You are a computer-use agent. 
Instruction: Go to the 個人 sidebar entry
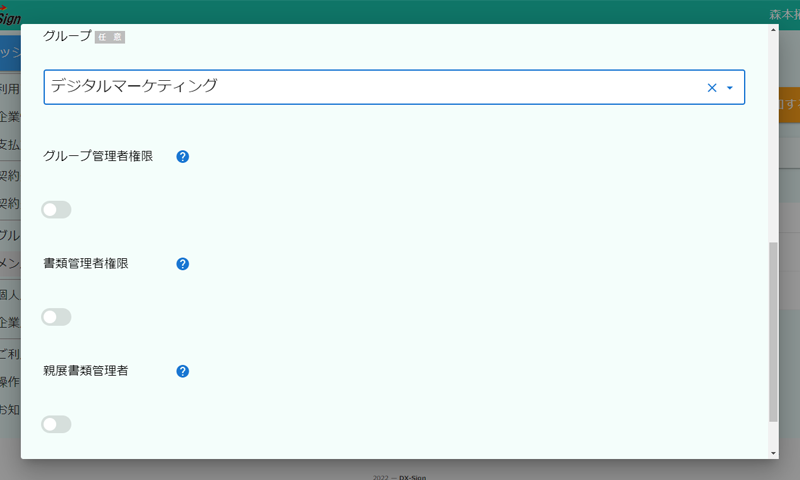[10, 294]
